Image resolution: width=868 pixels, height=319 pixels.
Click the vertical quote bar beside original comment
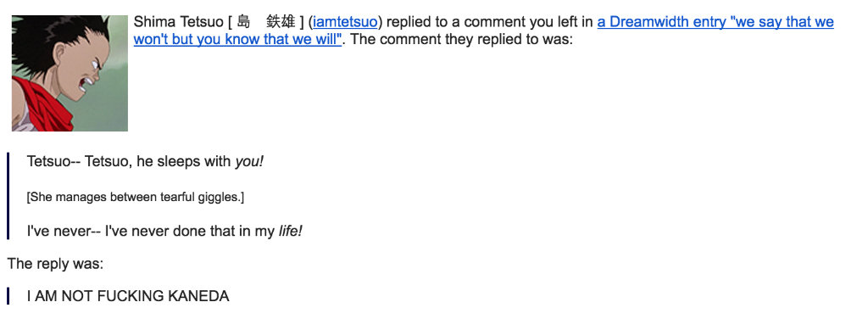8,196
